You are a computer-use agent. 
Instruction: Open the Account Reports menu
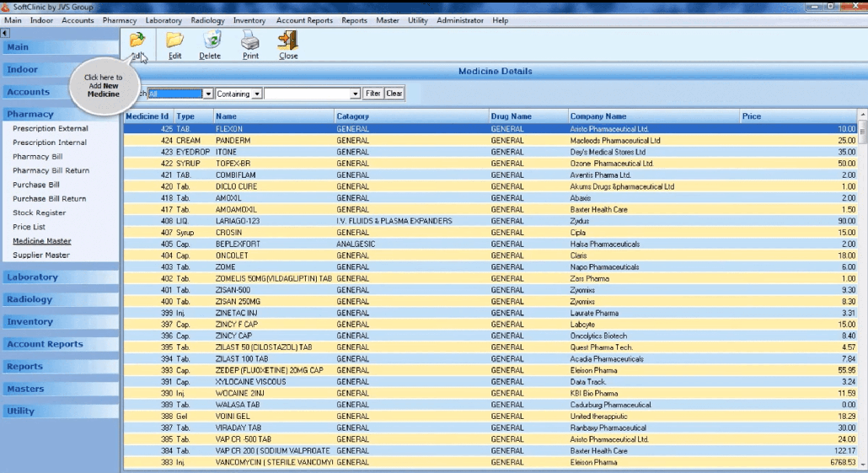tap(304, 20)
